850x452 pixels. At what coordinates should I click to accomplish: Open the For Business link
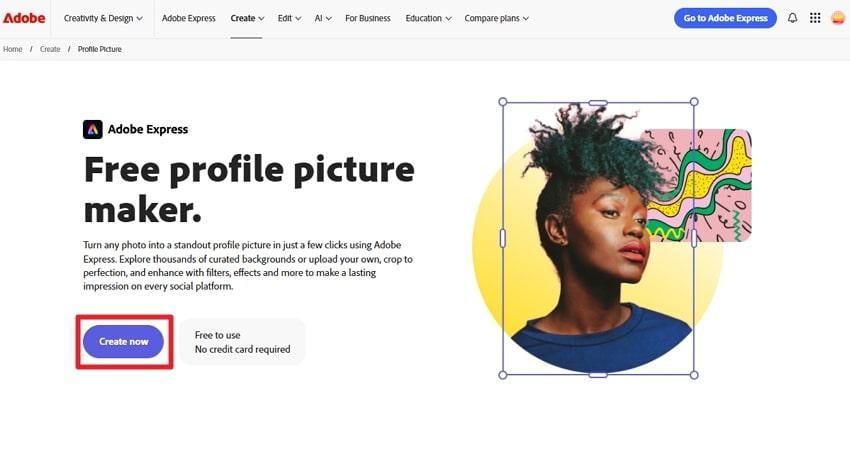368,18
